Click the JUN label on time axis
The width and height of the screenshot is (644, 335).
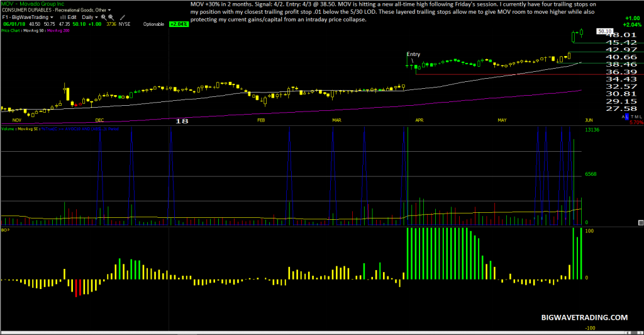589,120
